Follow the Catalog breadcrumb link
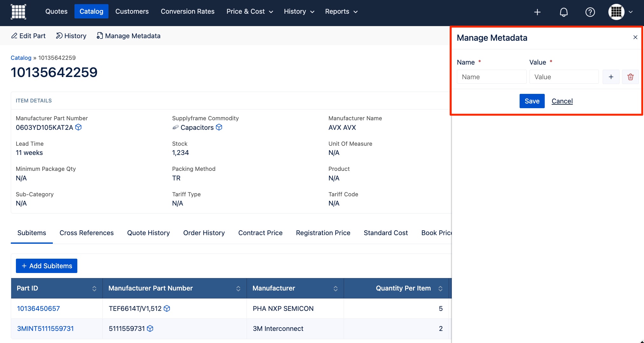This screenshot has height=343, width=644. [21, 58]
